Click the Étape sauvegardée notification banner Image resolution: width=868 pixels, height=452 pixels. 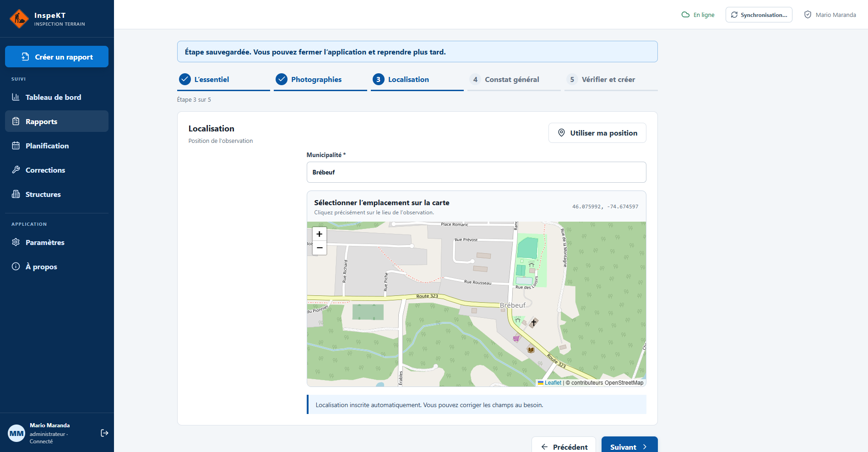pyautogui.click(x=417, y=52)
